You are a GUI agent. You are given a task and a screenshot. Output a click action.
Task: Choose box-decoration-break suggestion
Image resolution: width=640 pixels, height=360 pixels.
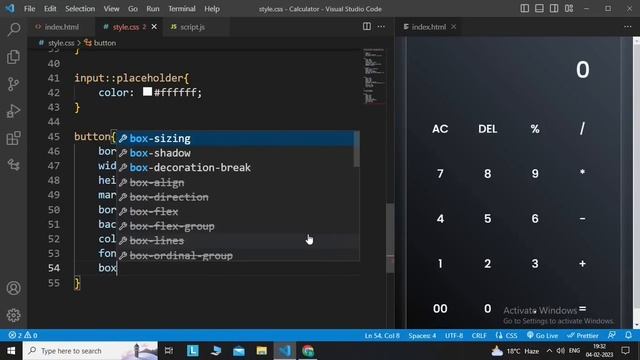pos(235,167)
